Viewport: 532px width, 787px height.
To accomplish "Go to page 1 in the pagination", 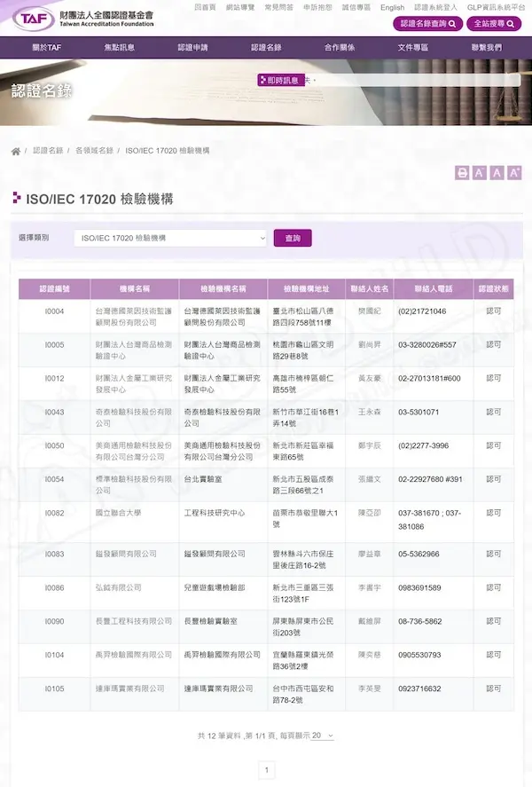I will click(x=267, y=769).
